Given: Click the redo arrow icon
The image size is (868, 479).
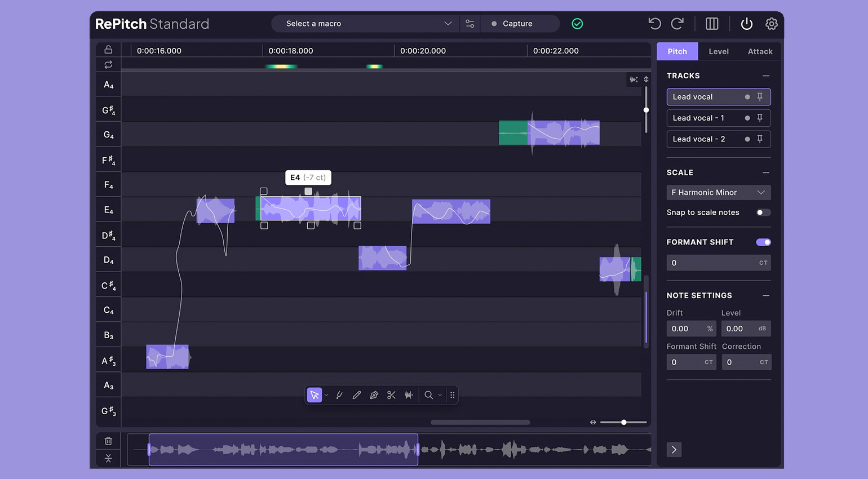Looking at the screenshot, I should click(x=677, y=24).
